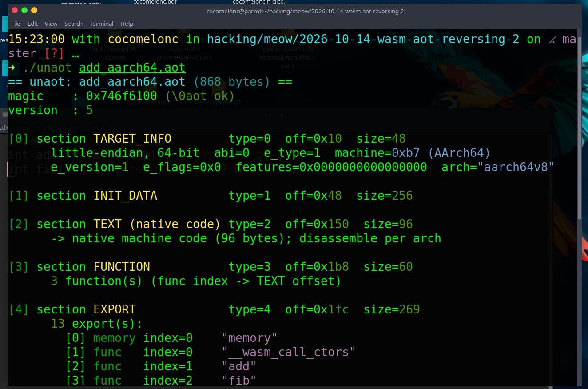Click the yellow window button in the title bar
The height and width of the screenshot is (389, 588).
(34, 11)
